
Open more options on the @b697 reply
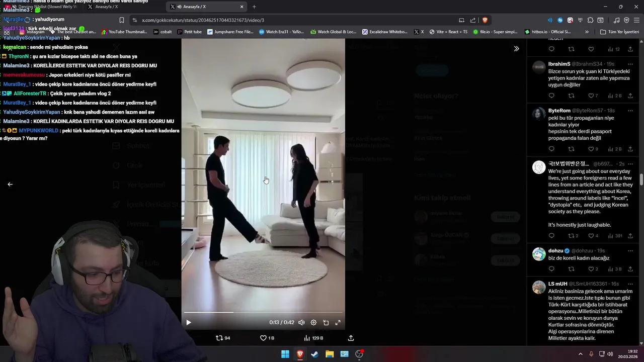(x=630, y=164)
